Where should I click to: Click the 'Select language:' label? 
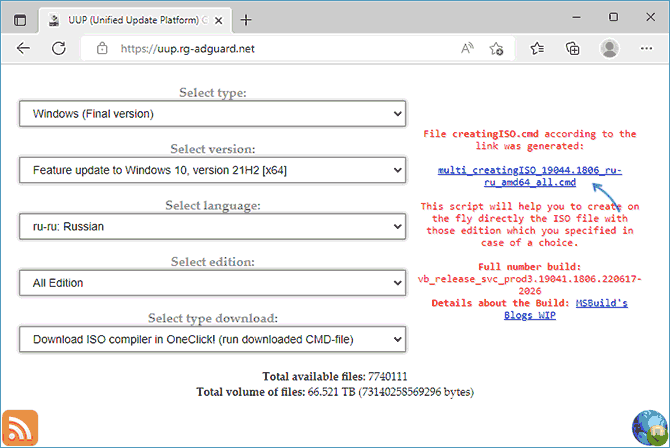coord(213,206)
